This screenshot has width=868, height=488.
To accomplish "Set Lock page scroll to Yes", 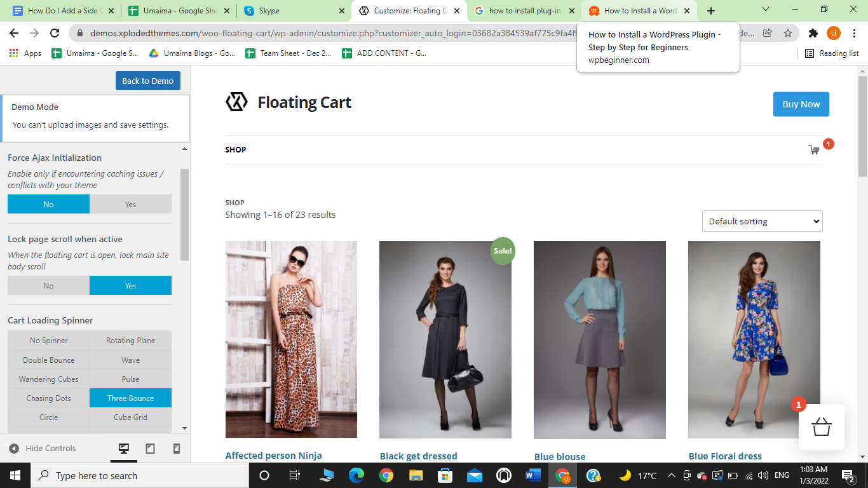I will [130, 285].
